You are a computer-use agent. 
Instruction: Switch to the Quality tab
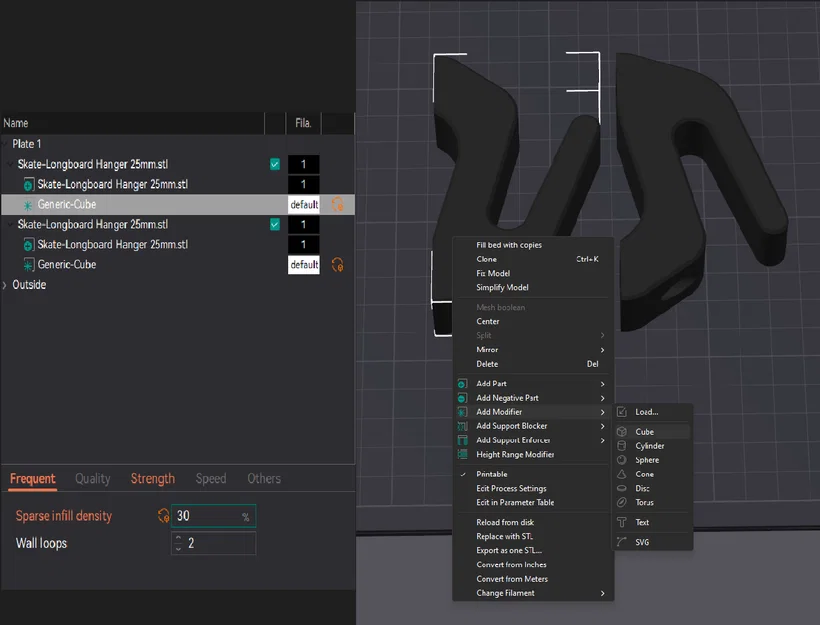click(93, 479)
